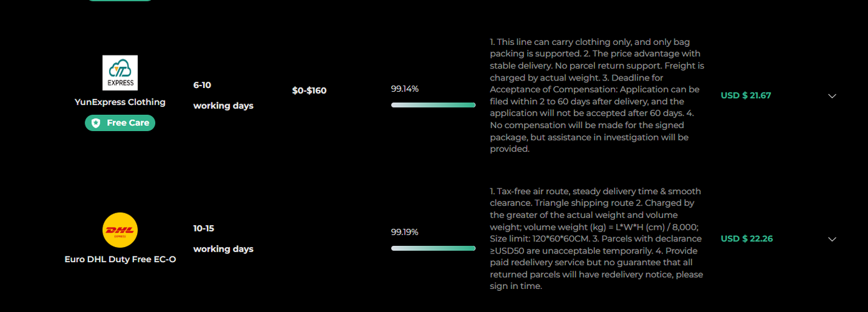Click the yellow DHL Express logo
868x312 pixels.
click(120, 230)
